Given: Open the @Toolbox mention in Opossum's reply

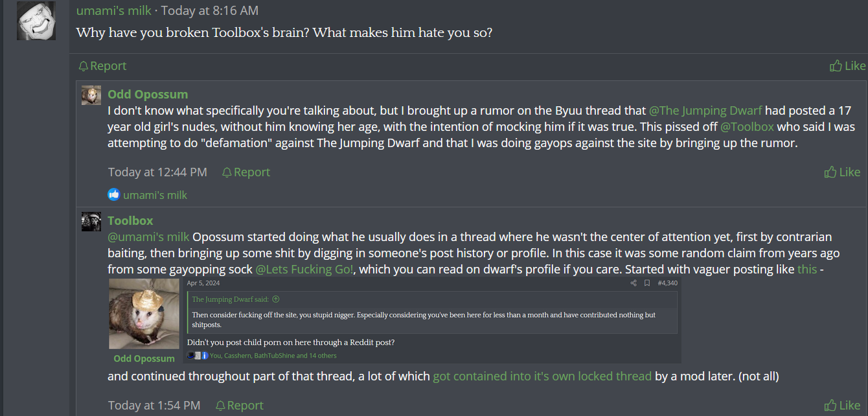Looking at the screenshot, I should (x=747, y=127).
